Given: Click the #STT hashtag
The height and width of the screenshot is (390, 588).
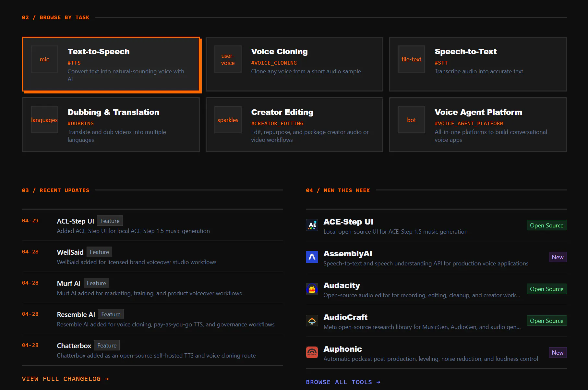Looking at the screenshot, I should [441, 63].
